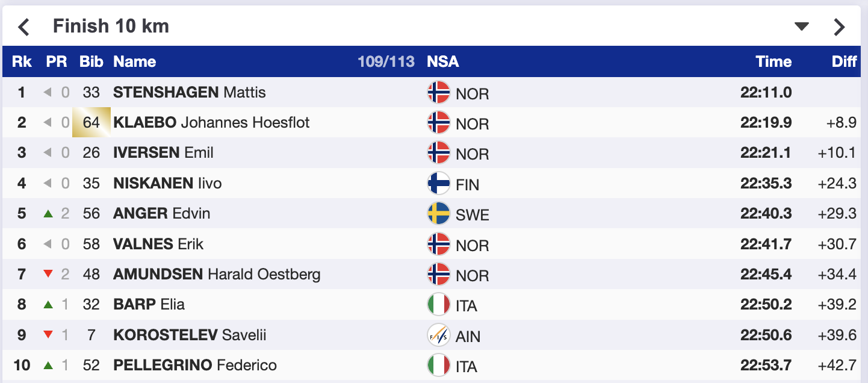Sort by the Diff column header
This screenshot has height=383, width=868.
(844, 61)
